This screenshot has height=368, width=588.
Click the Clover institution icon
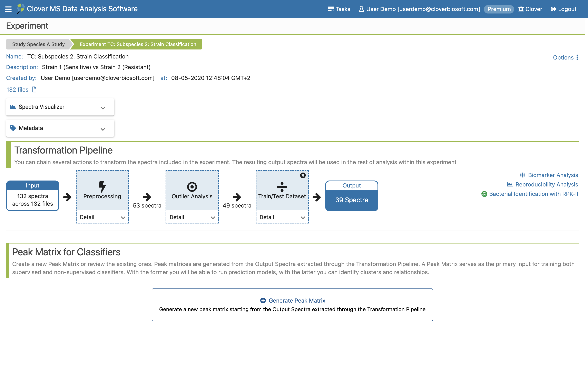[x=521, y=9]
